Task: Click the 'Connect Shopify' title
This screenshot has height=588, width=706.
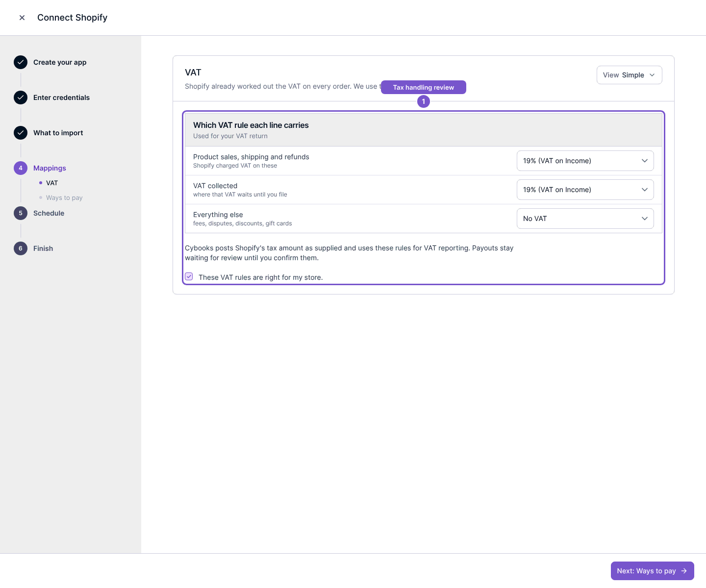Action: point(72,18)
